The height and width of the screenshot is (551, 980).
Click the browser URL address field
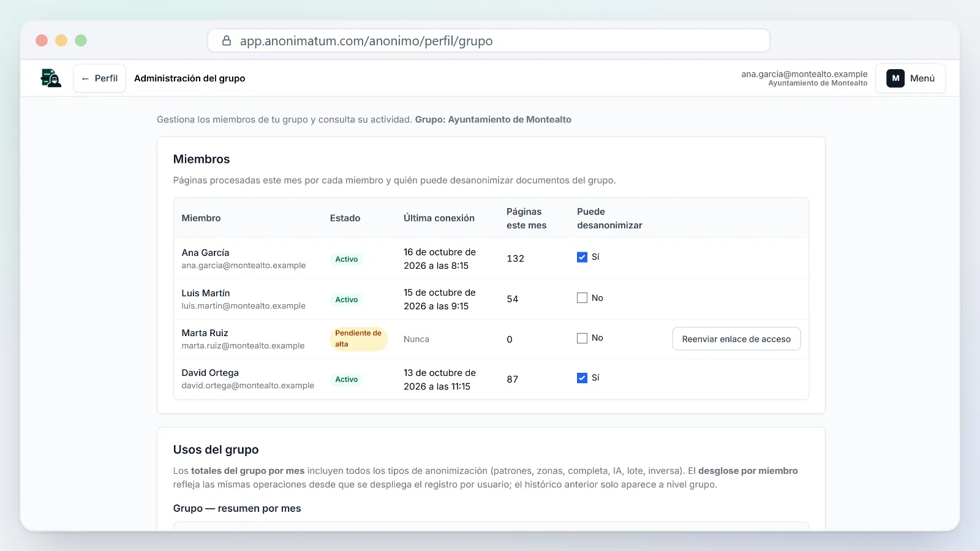[489, 40]
